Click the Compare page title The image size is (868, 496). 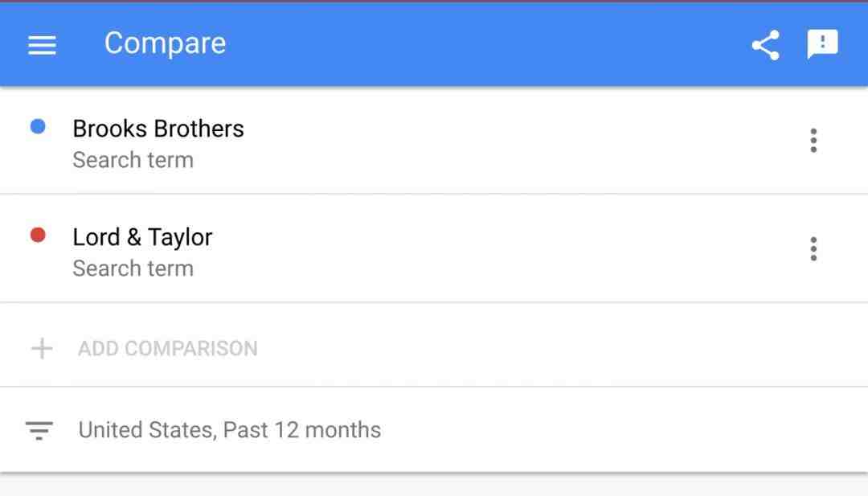[165, 43]
